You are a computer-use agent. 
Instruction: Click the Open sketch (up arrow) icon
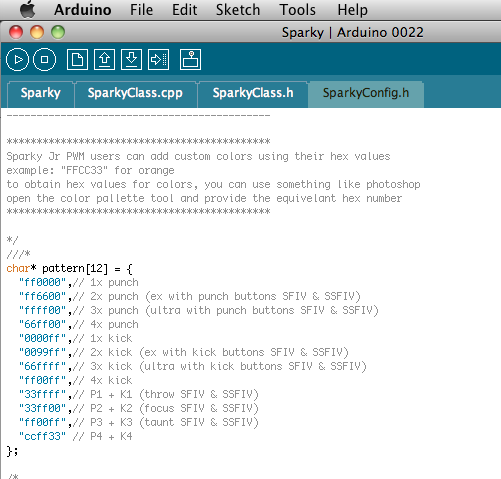point(105,60)
